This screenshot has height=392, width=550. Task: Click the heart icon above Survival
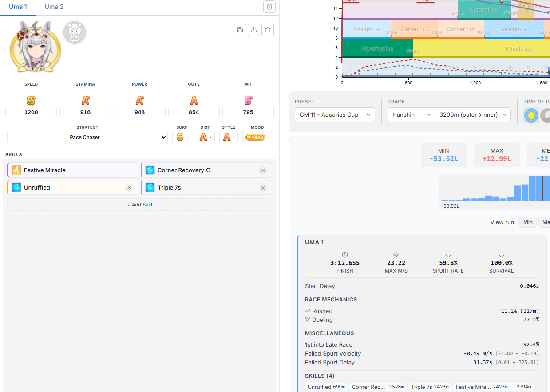pyautogui.click(x=502, y=255)
